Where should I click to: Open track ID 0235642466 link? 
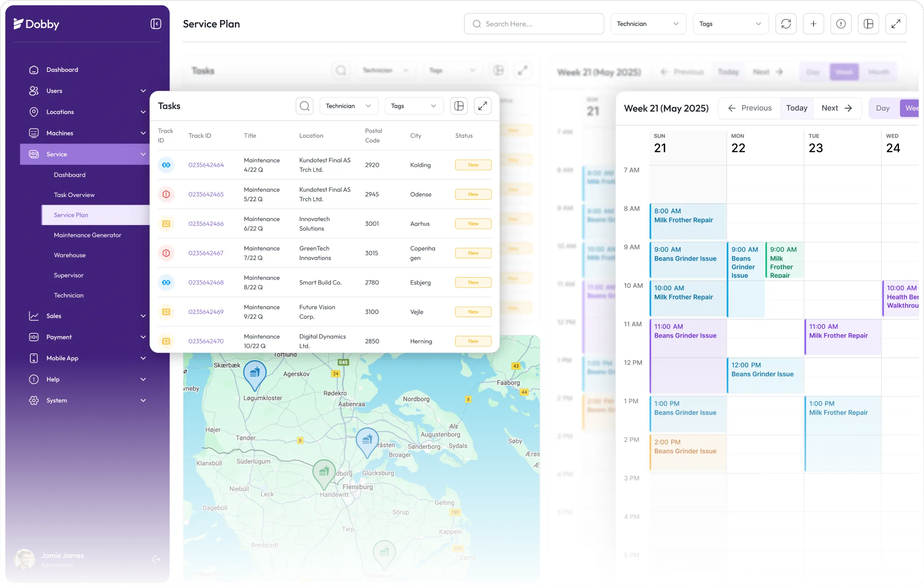pos(206,224)
